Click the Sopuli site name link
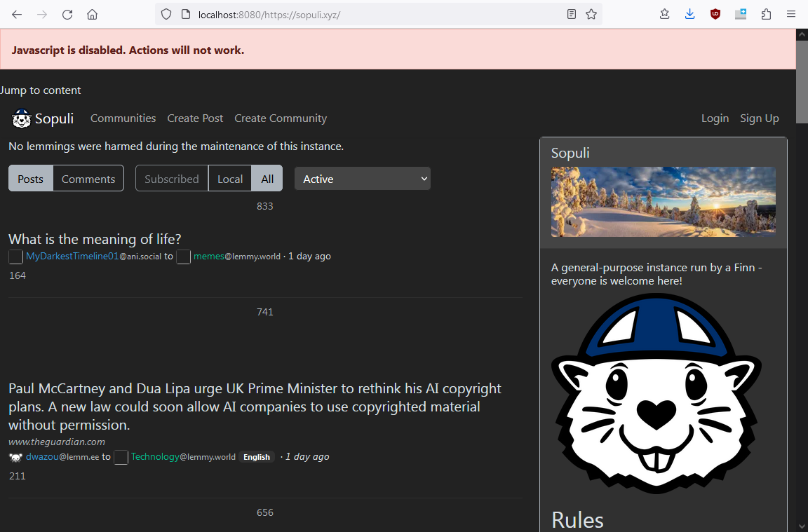The image size is (808, 532). pos(54,118)
